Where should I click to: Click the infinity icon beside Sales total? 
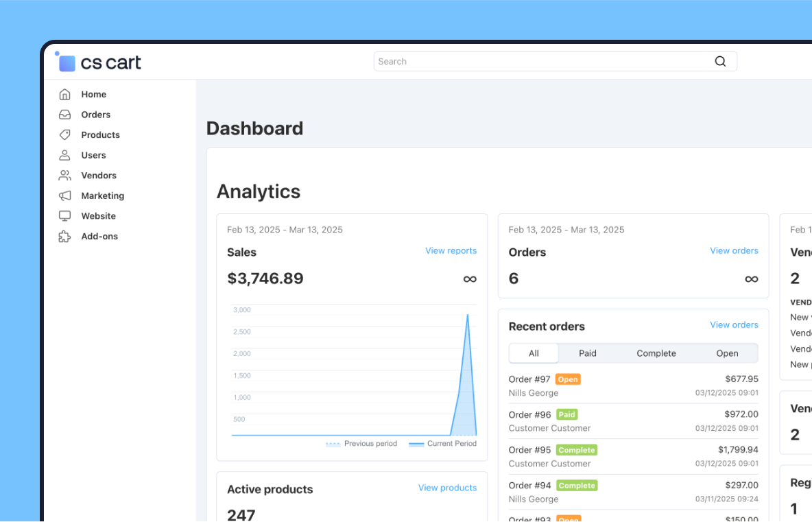469,279
